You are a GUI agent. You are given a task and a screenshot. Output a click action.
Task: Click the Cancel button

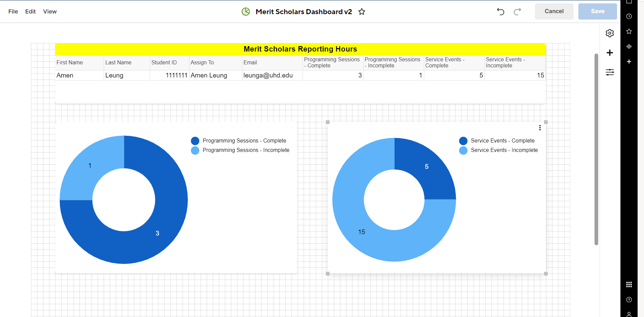[554, 11]
